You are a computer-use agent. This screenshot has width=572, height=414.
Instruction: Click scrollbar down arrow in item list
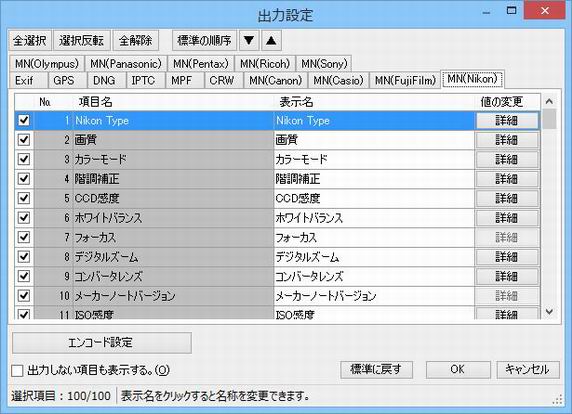549,312
